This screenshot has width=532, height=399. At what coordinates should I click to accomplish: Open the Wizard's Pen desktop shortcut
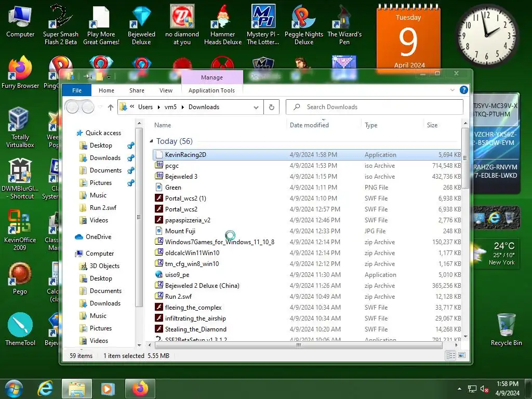[344, 25]
